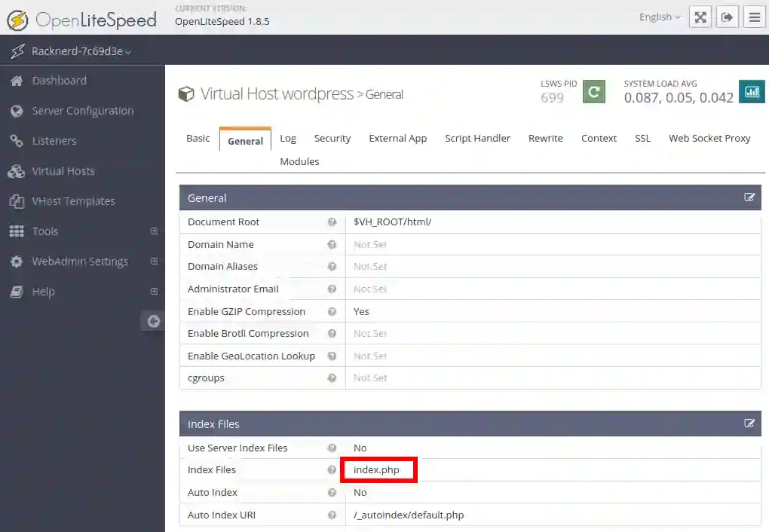Screen dimensions: 769x532
Task: Switch to the Rewrite tab
Action: pos(545,139)
